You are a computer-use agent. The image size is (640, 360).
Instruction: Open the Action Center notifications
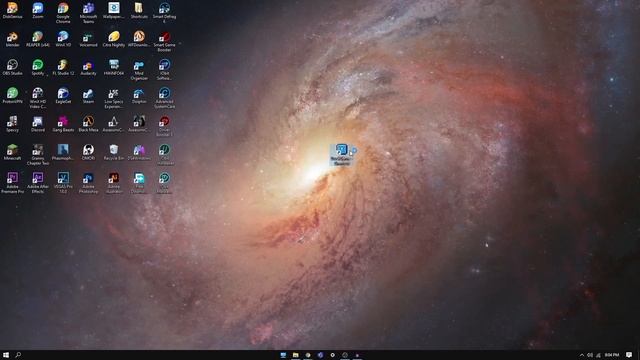[629, 355]
